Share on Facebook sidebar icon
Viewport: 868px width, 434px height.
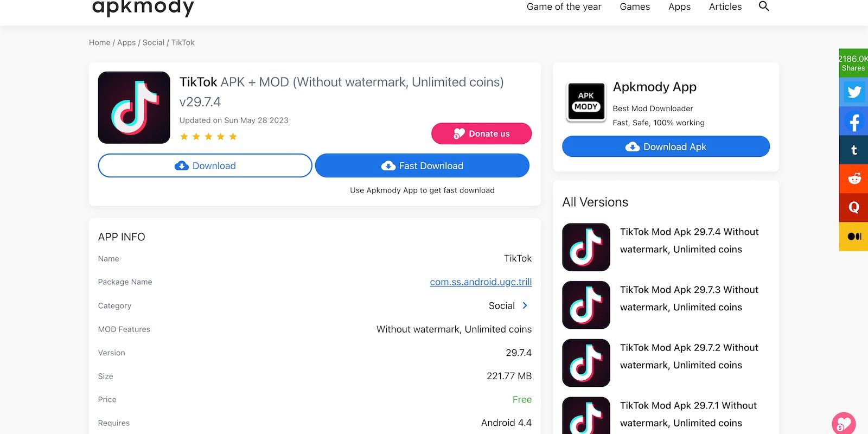pos(854,121)
